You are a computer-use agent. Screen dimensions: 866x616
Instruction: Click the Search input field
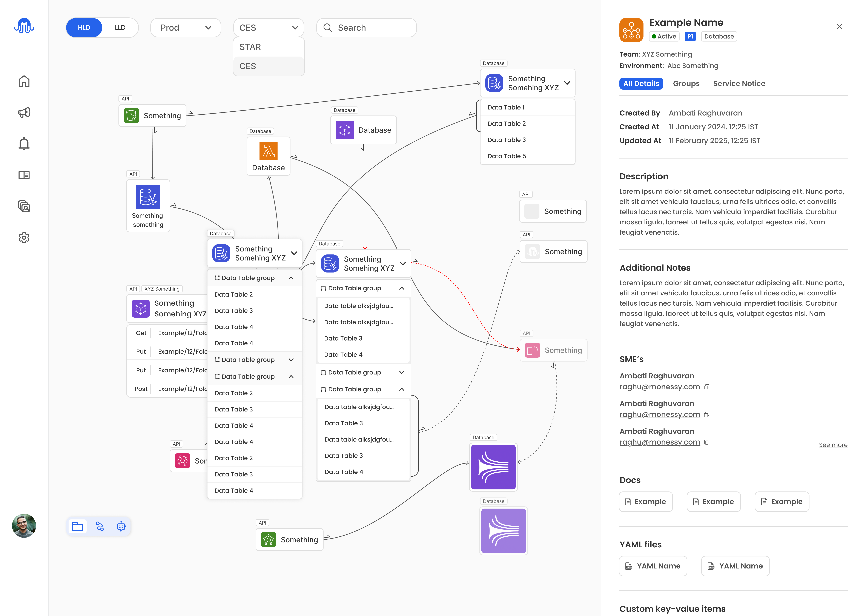(x=366, y=28)
